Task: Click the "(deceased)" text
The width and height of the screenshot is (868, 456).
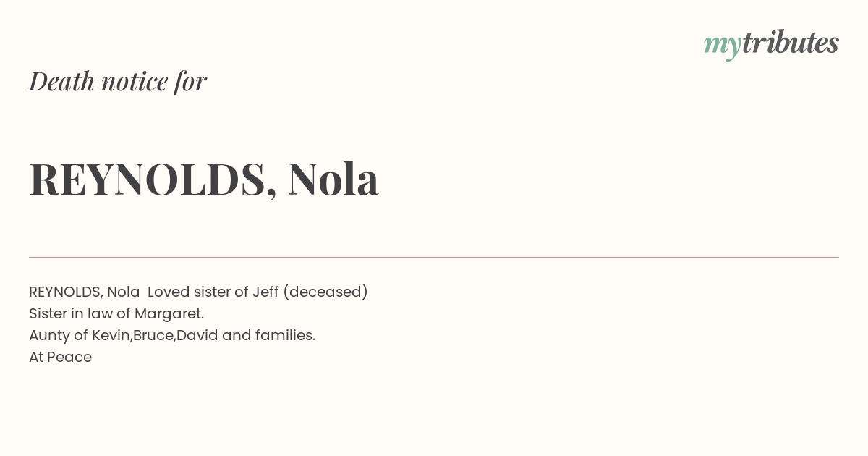Action: [325, 292]
